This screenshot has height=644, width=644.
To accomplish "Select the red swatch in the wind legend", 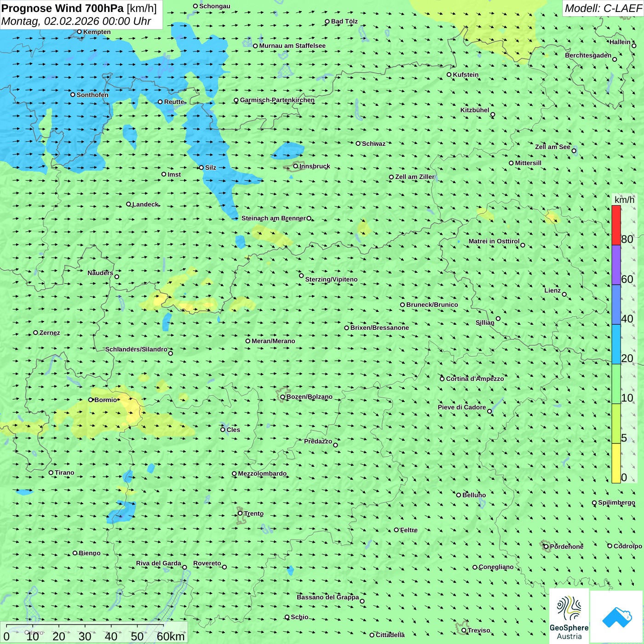I will coord(616,225).
